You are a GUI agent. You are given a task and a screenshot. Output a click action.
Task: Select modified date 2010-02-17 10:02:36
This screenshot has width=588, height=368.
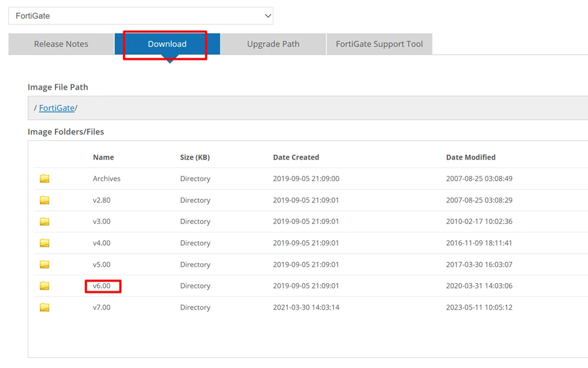pos(479,221)
